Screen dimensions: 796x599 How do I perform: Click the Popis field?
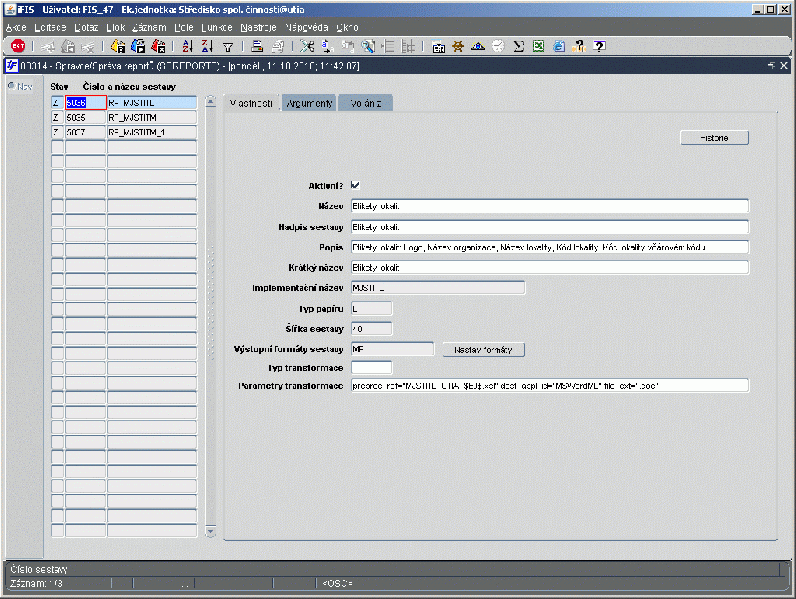(550, 247)
